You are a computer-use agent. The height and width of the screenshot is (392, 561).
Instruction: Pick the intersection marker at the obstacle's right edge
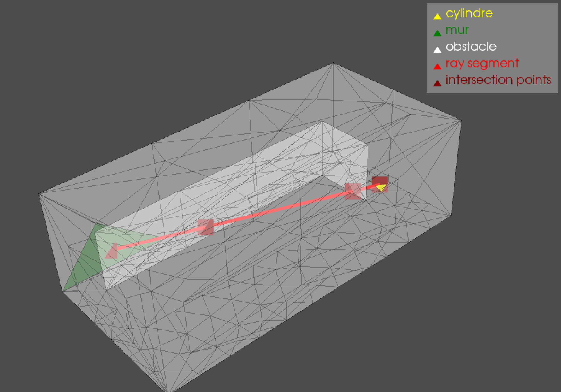353,191
